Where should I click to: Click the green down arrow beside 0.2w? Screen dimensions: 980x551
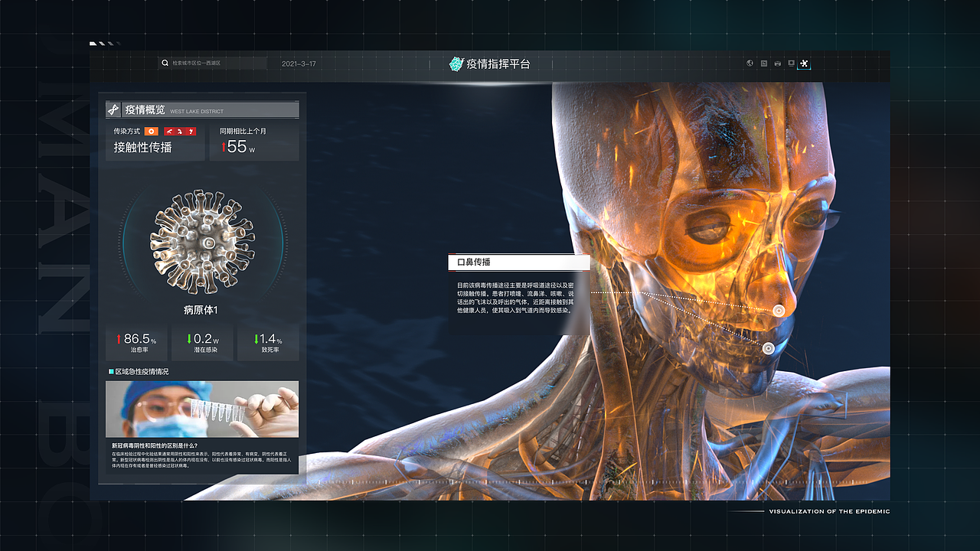click(189, 338)
